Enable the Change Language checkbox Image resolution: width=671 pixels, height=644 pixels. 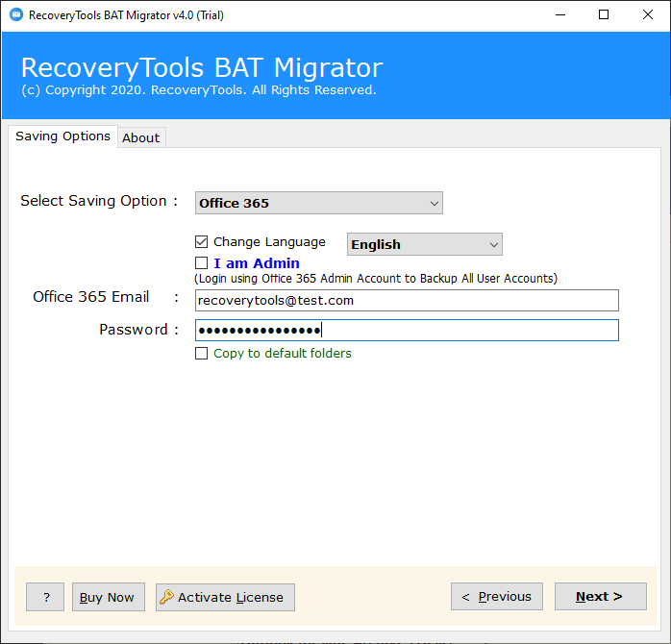[201, 242]
